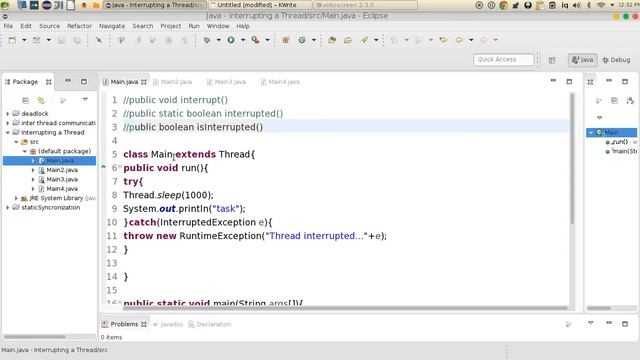The height and width of the screenshot is (360, 640).
Task: Open the Run configurations dropdown arrow
Action: click(x=243, y=40)
